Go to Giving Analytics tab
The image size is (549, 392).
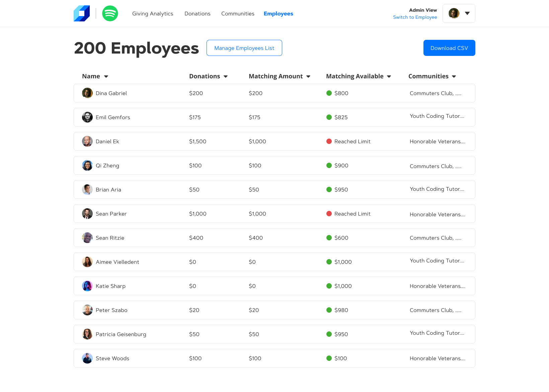(x=153, y=14)
